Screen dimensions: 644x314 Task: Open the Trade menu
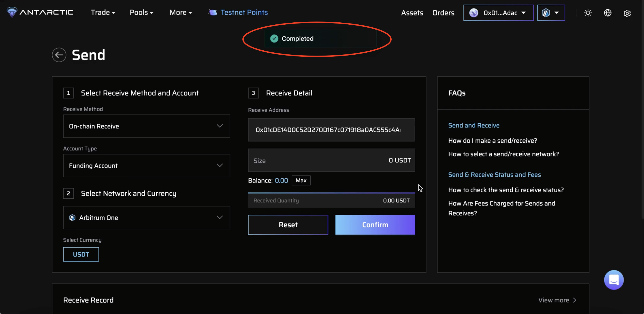pos(103,13)
